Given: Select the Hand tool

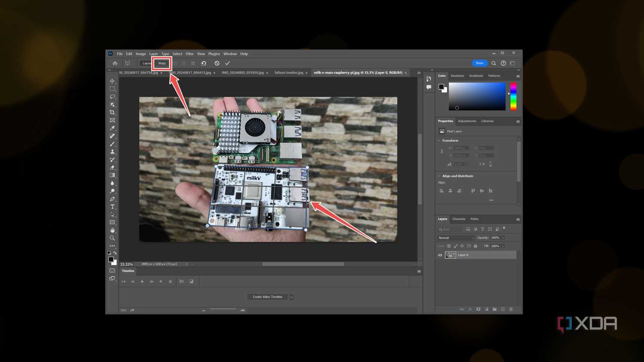Looking at the screenshot, I should point(112,230).
